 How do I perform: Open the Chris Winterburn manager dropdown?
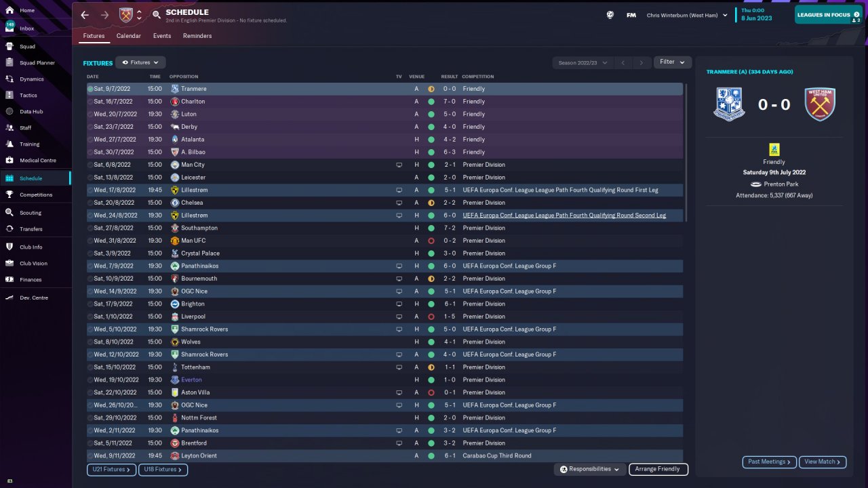tap(687, 15)
